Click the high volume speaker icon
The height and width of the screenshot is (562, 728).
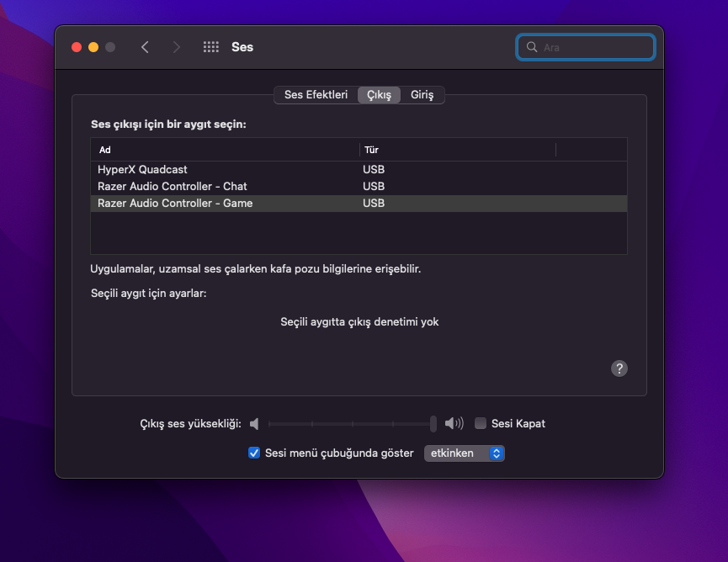point(454,424)
